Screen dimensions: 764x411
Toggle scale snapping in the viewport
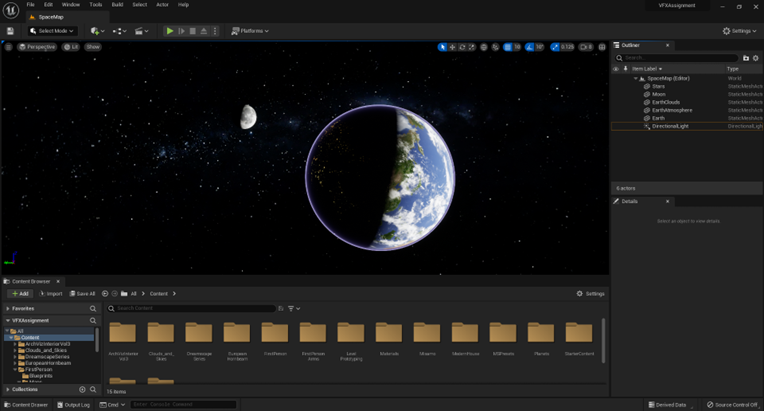pos(556,47)
